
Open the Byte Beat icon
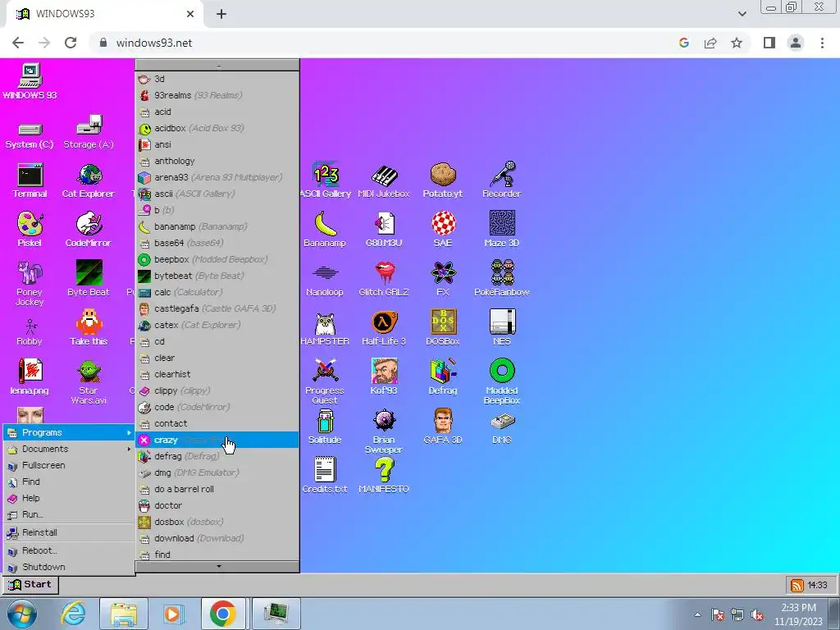(89, 279)
